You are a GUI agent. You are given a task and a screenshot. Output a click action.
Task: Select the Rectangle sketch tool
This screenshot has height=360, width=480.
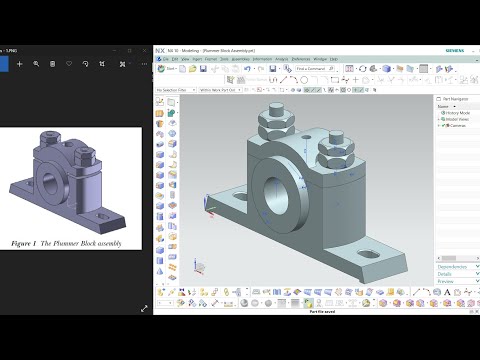coord(335,80)
